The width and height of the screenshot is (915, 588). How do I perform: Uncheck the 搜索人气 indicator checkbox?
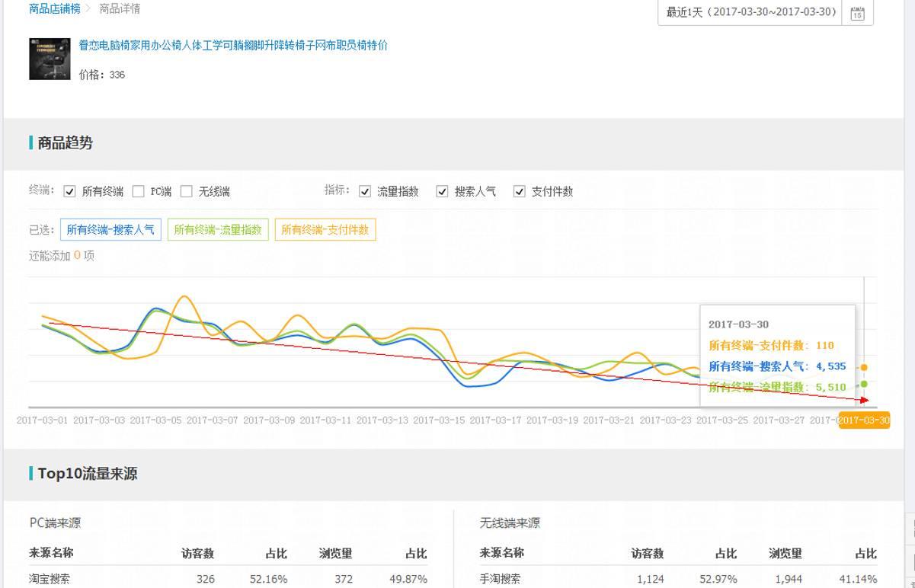[x=442, y=192]
